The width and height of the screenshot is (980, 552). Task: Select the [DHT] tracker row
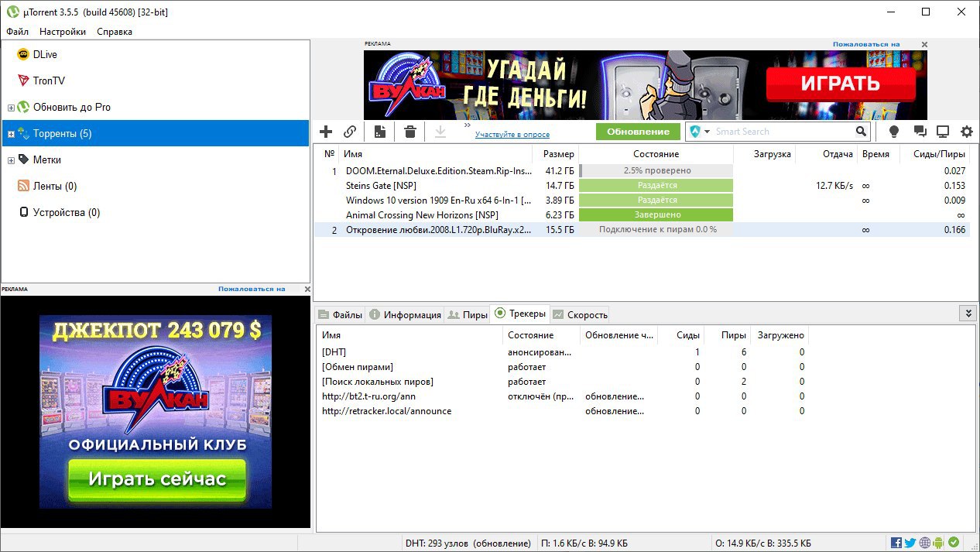pyautogui.click(x=564, y=352)
